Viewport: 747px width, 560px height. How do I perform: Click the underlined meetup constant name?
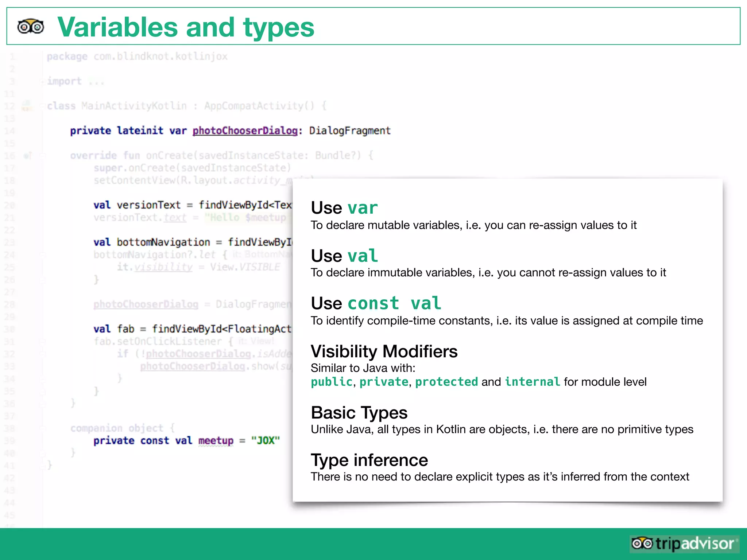216,440
